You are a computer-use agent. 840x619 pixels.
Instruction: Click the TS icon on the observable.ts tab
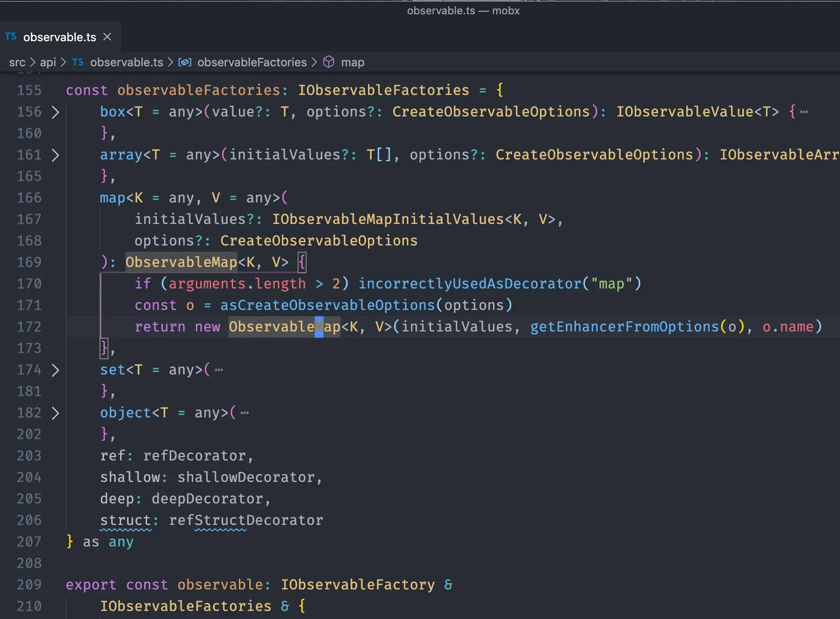pyautogui.click(x=11, y=36)
